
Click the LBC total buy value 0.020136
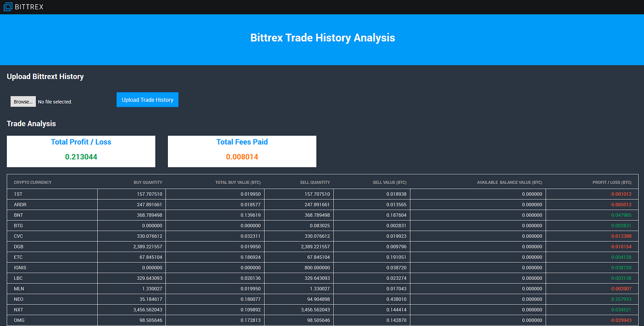(251, 278)
